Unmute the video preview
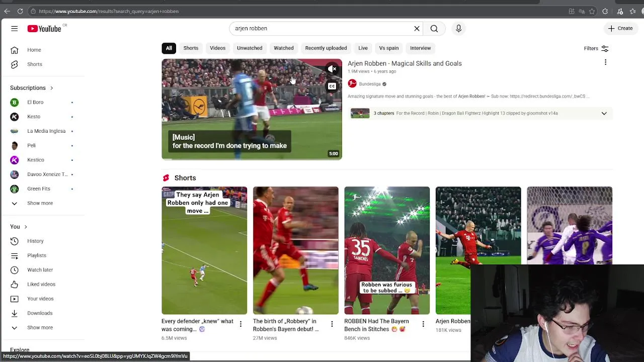The width and height of the screenshot is (644, 362). click(332, 69)
